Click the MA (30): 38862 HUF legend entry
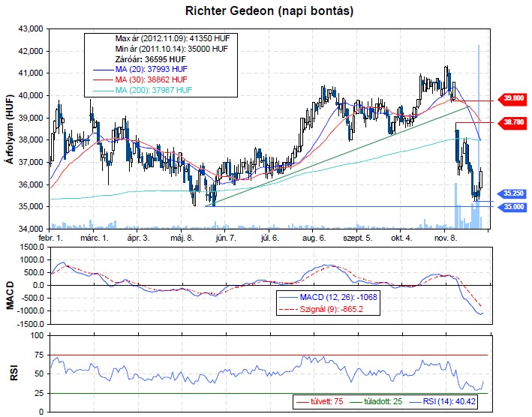The width and height of the screenshot is (532, 417). click(x=140, y=79)
